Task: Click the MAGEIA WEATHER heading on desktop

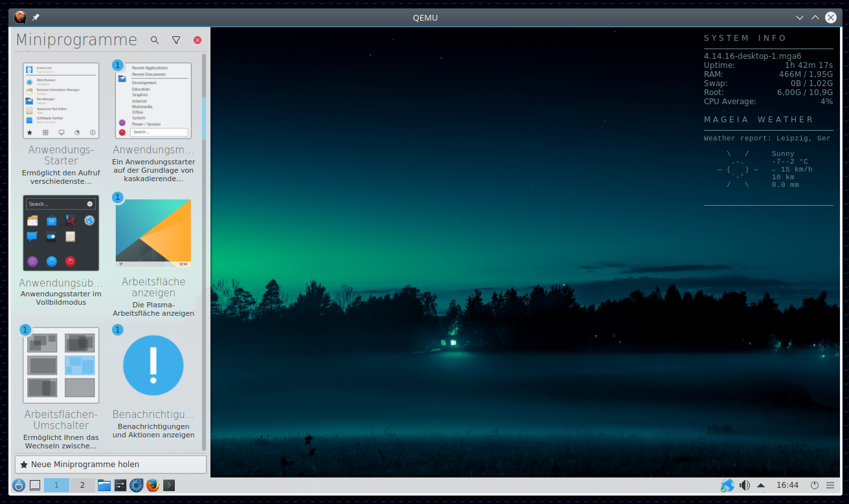Action: coord(759,120)
